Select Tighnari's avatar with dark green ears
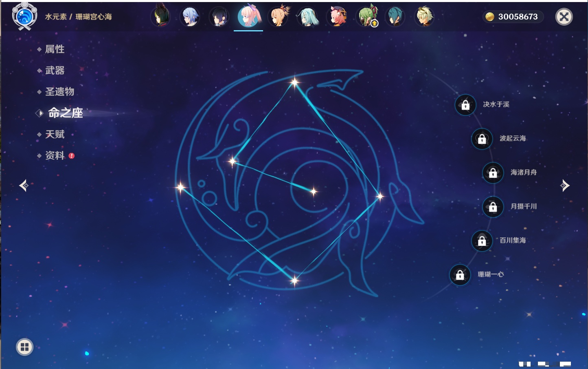Viewport: 588px width, 369px height. click(161, 17)
